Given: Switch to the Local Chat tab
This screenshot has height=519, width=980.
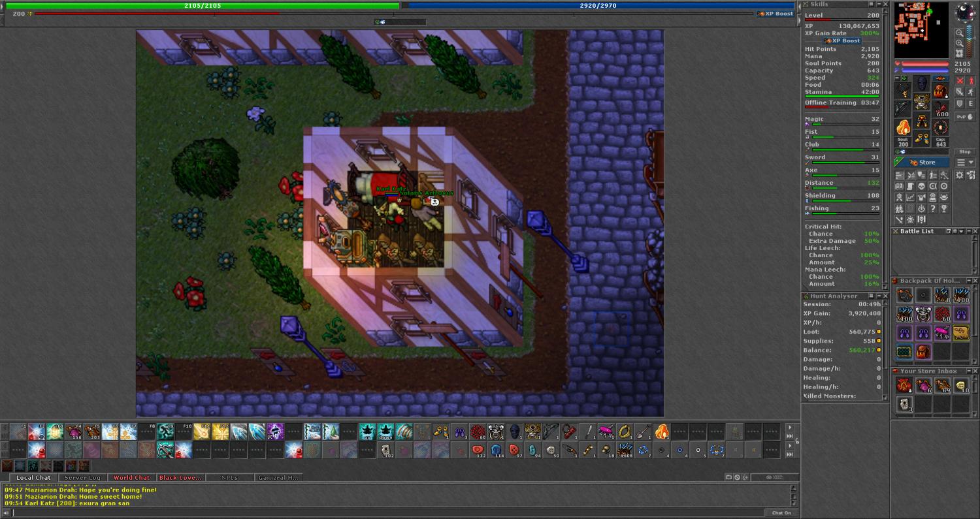Looking at the screenshot, I should tap(34, 478).
